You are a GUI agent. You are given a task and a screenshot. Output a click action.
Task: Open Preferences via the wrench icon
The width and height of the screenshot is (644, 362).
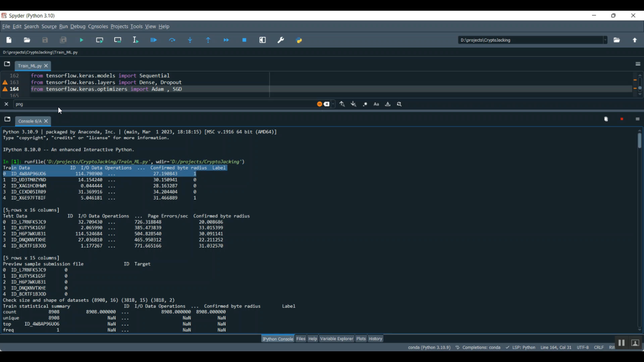tap(281, 40)
